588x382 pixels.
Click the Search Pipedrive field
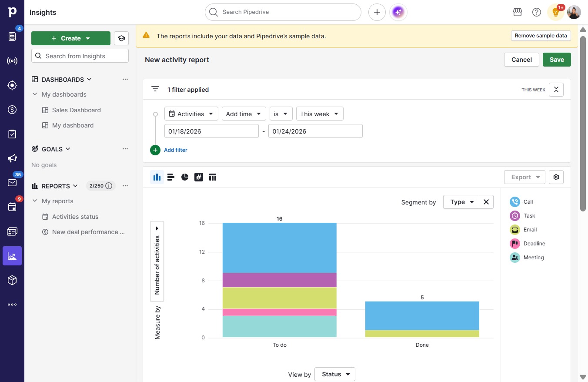(283, 12)
